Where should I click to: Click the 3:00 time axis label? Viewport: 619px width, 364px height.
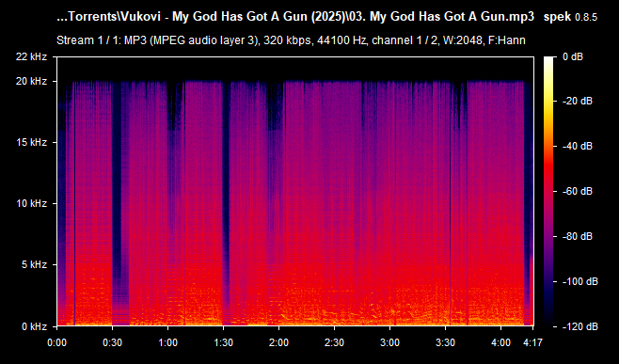coord(390,342)
